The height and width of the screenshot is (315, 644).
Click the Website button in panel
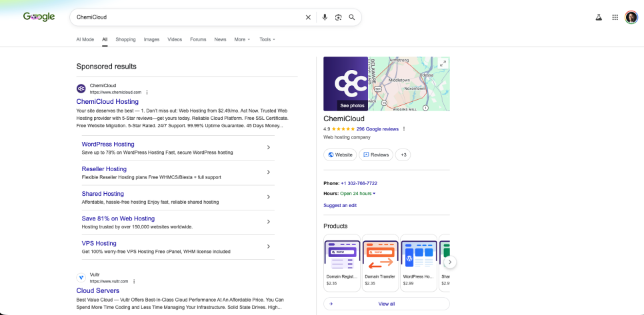tap(339, 155)
